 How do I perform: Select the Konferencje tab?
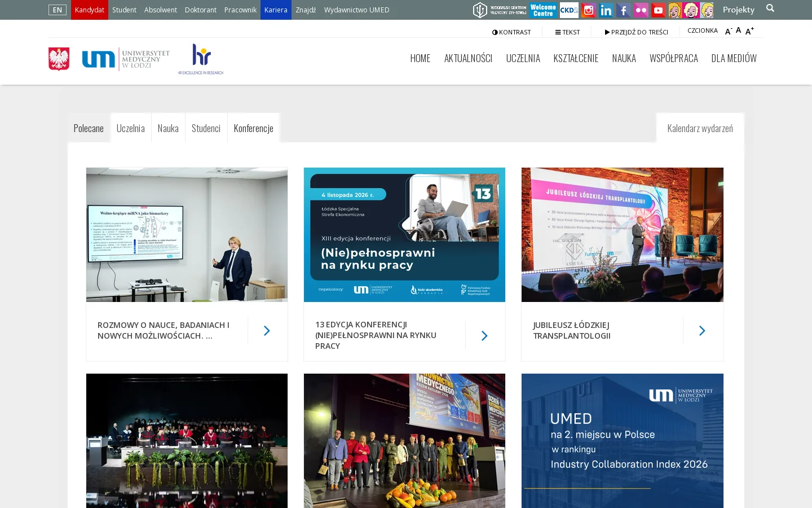pos(253,128)
